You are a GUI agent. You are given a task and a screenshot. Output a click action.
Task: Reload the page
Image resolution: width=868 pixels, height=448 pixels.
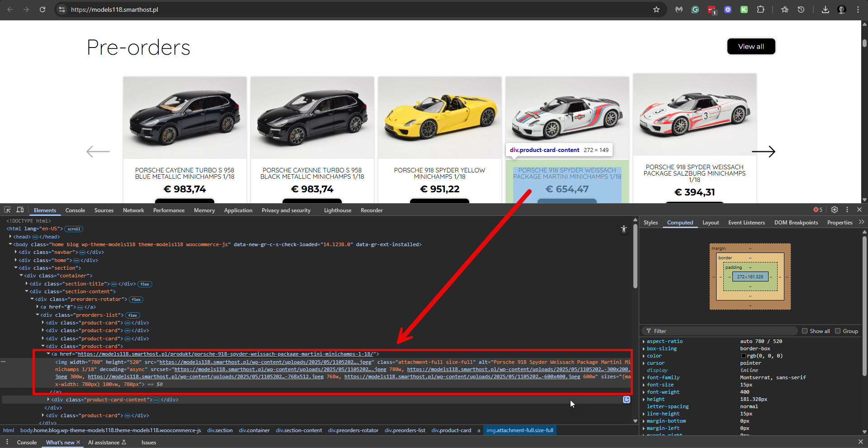[42, 10]
